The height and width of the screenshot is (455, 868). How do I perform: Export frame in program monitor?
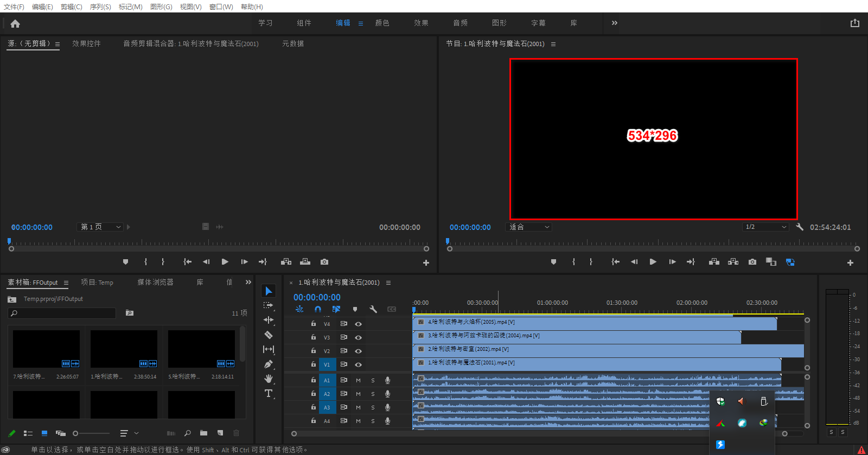click(x=752, y=262)
